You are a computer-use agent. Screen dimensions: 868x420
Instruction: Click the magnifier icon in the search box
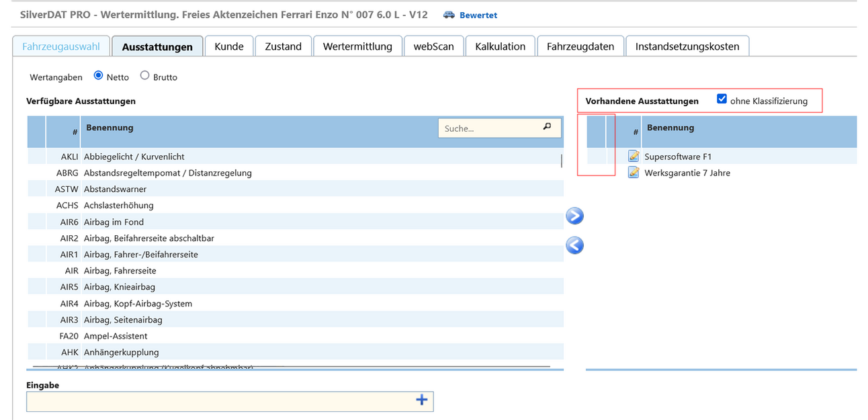coord(547,126)
